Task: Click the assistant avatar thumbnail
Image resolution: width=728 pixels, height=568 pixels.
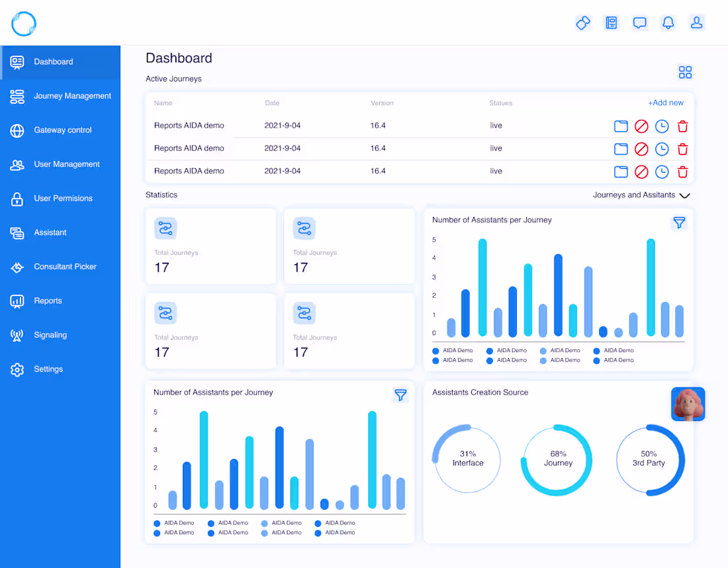Action: [688, 404]
